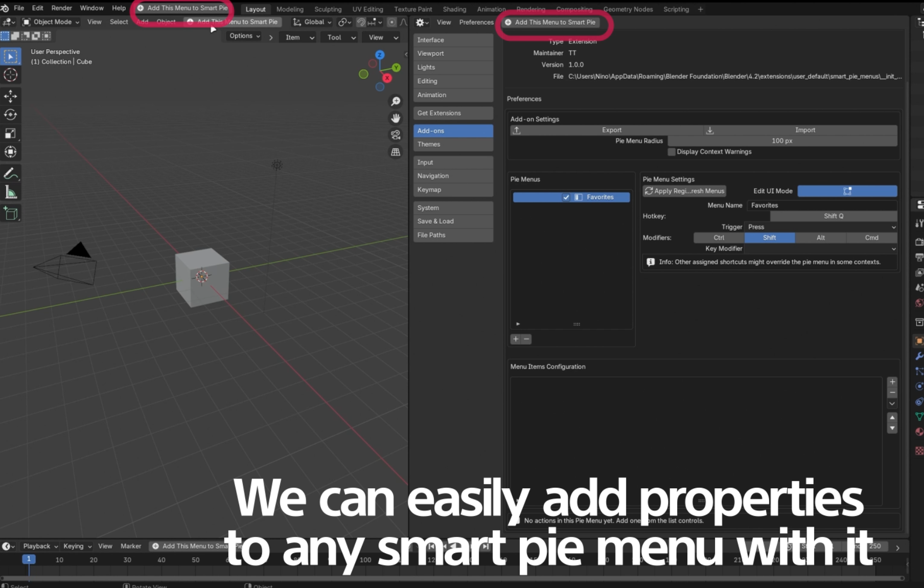Click Get Extensions button
The height and width of the screenshot is (588, 924).
(453, 113)
